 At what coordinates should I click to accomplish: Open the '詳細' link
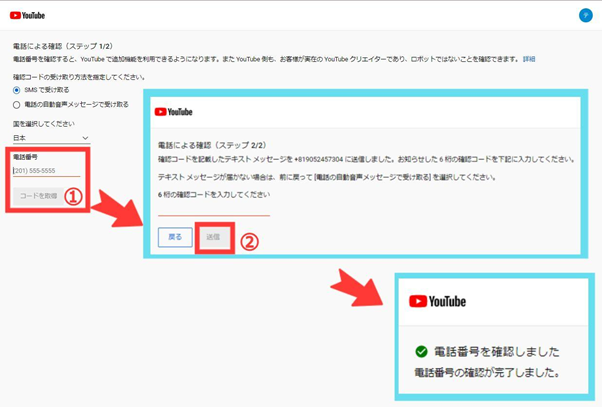(529, 59)
